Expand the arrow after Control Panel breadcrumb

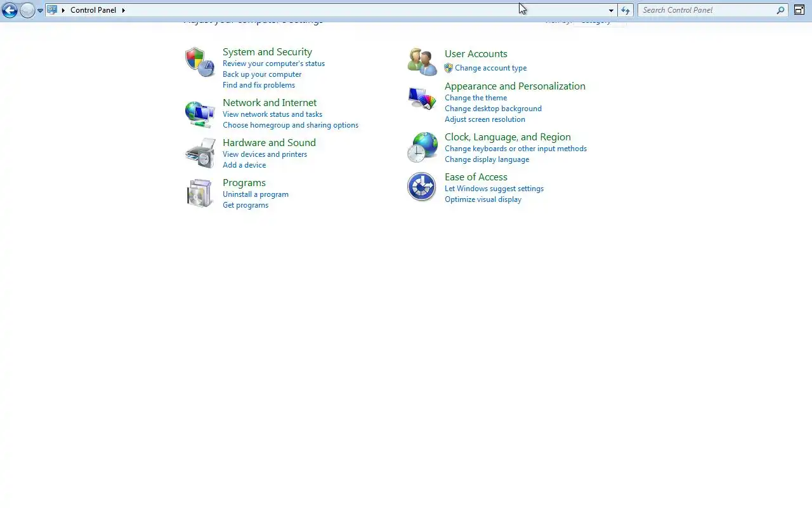(x=123, y=10)
